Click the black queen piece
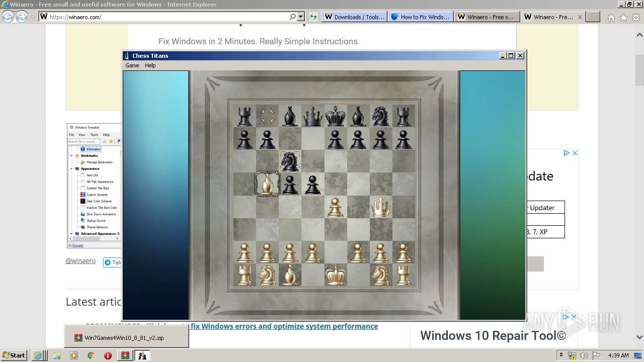 click(x=312, y=116)
